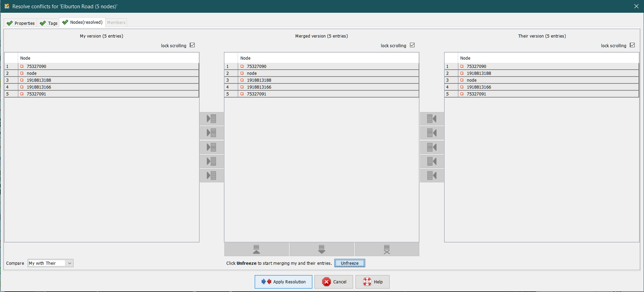Uncheck lock scrolling for Merged version
644x292 pixels.
(412, 45)
